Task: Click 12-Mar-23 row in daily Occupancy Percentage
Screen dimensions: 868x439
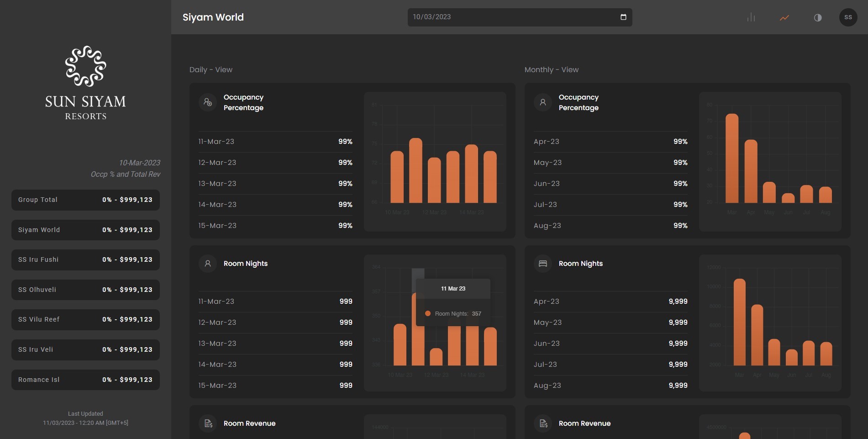Action: pyautogui.click(x=275, y=163)
